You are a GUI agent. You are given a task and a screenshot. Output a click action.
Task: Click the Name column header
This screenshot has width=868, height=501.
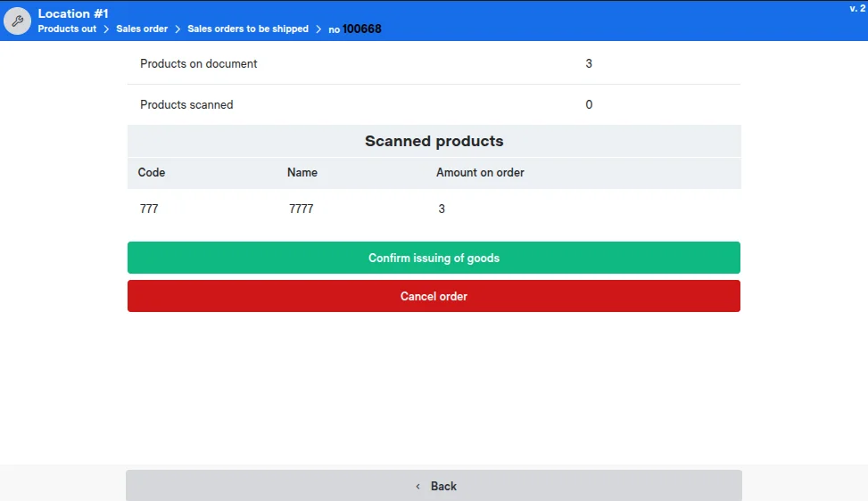click(x=302, y=173)
